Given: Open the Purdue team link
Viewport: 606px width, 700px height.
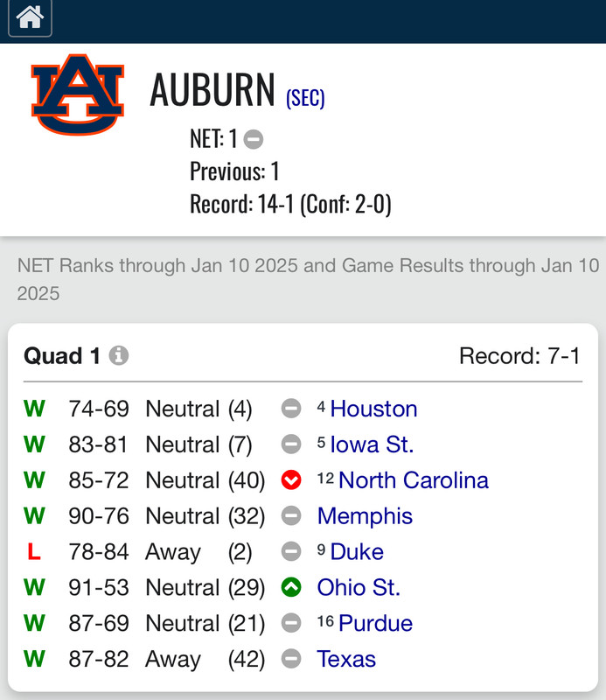Looking at the screenshot, I should click(375, 624).
